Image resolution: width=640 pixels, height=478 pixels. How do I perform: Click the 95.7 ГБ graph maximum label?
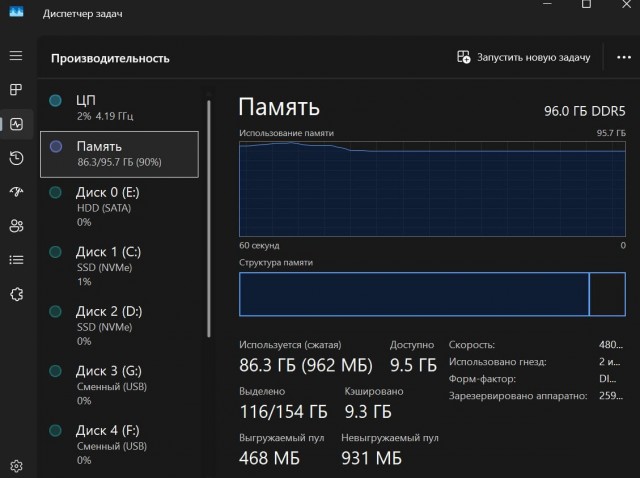tap(611, 133)
